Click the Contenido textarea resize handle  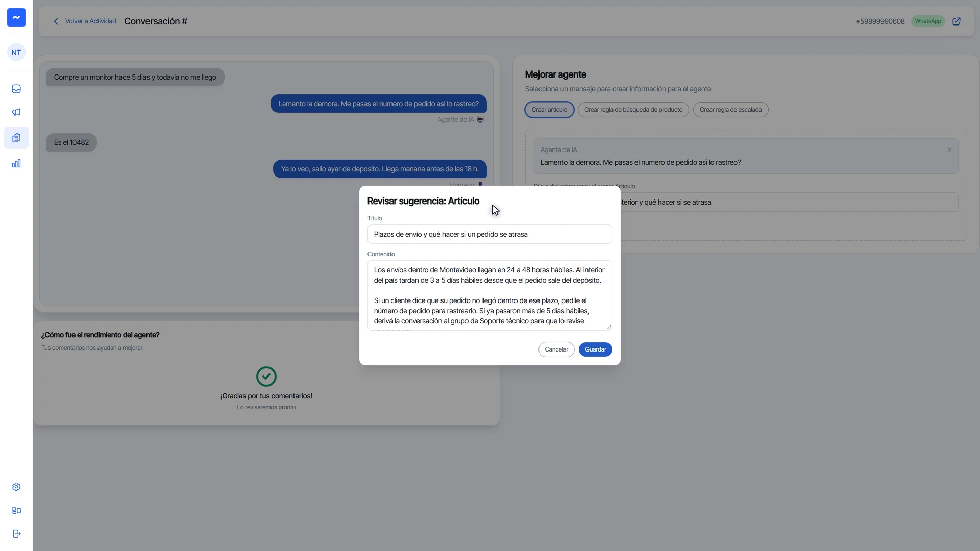[609, 327]
